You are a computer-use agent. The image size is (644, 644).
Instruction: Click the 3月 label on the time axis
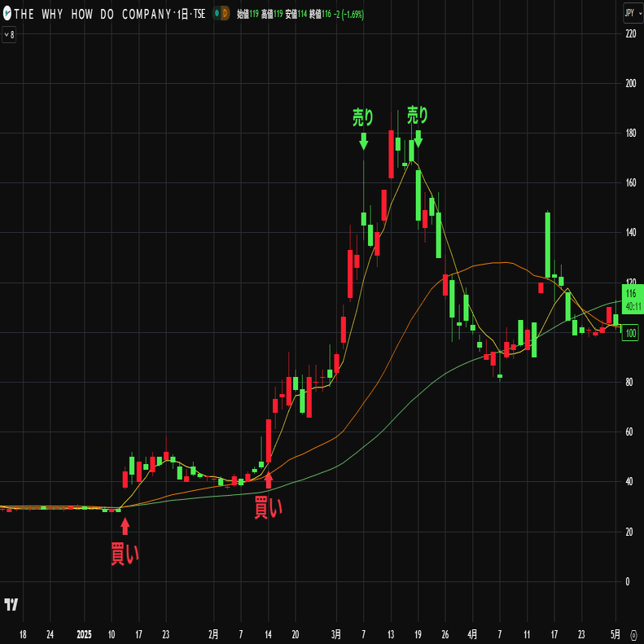click(x=336, y=635)
